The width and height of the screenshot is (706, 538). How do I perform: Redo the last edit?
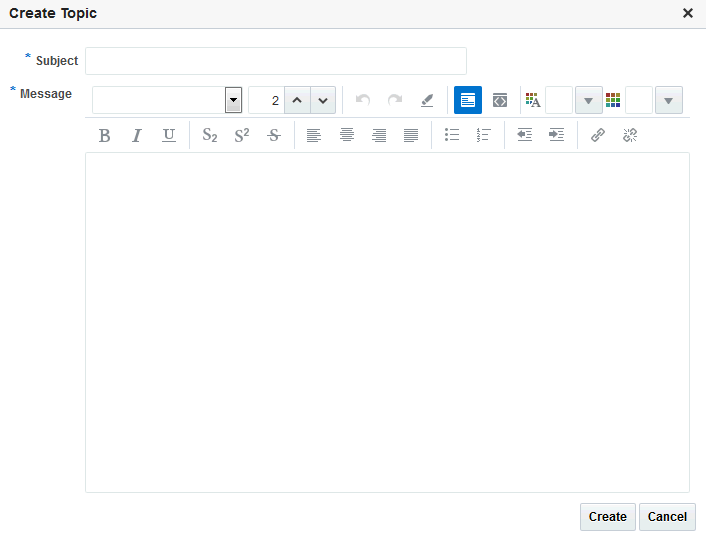tap(395, 100)
